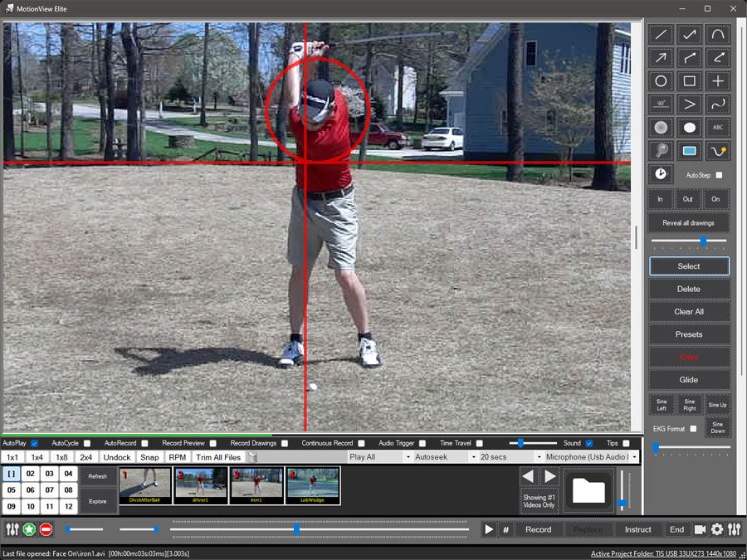
Task: Select the arrow drawing tool
Action: 661,58
